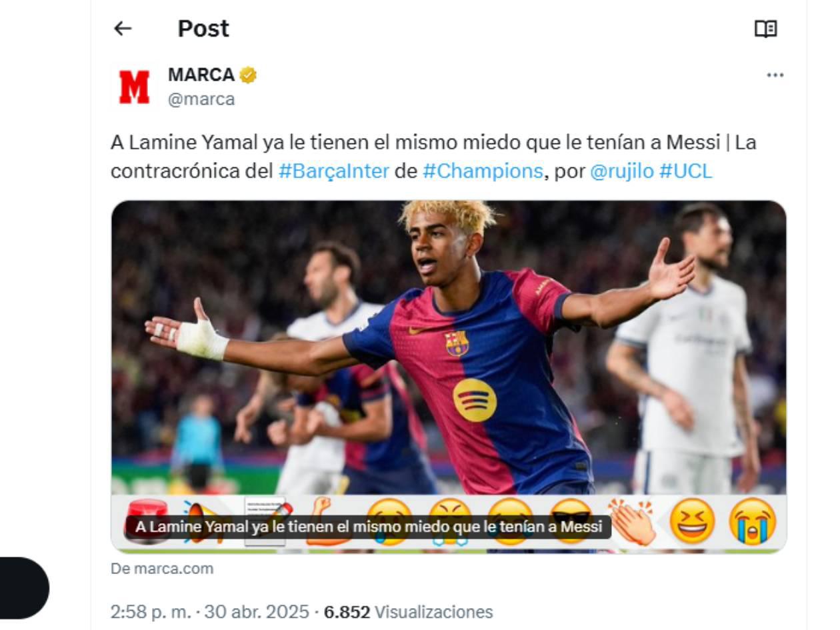
Task: Visit the @rujilo profile mention
Action: click(x=622, y=171)
